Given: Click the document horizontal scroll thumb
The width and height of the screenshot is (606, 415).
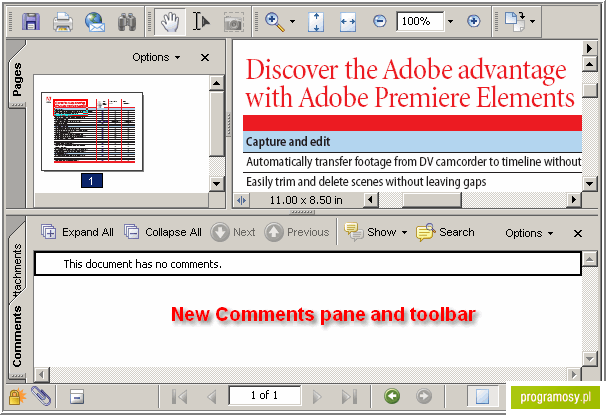Looking at the screenshot, I should [x=432, y=200].
